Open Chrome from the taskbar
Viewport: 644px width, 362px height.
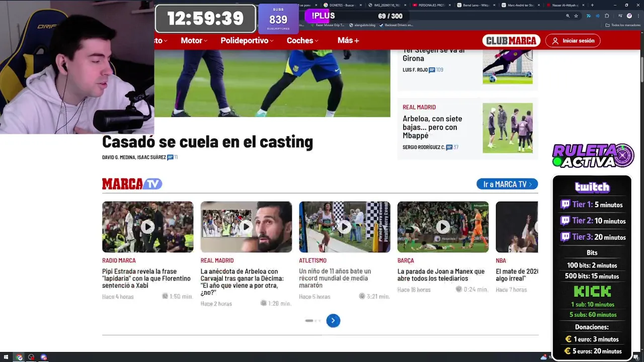pos(19,357)
